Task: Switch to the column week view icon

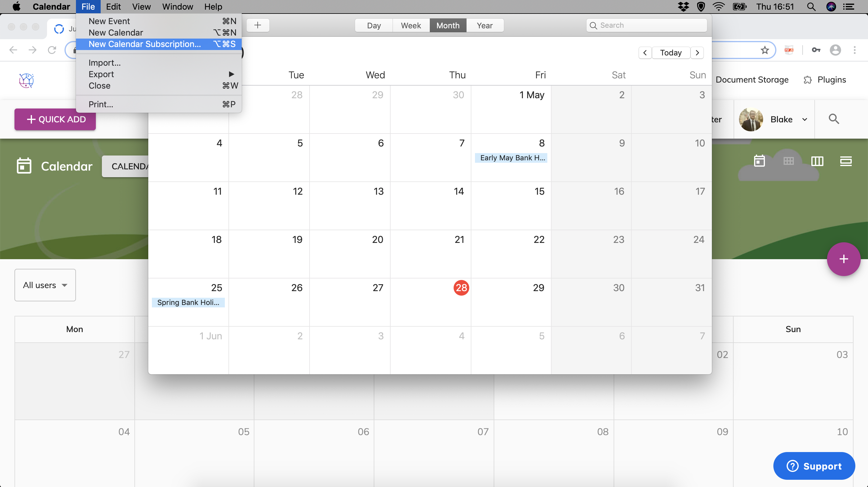Action: click(x=817, y=162)
